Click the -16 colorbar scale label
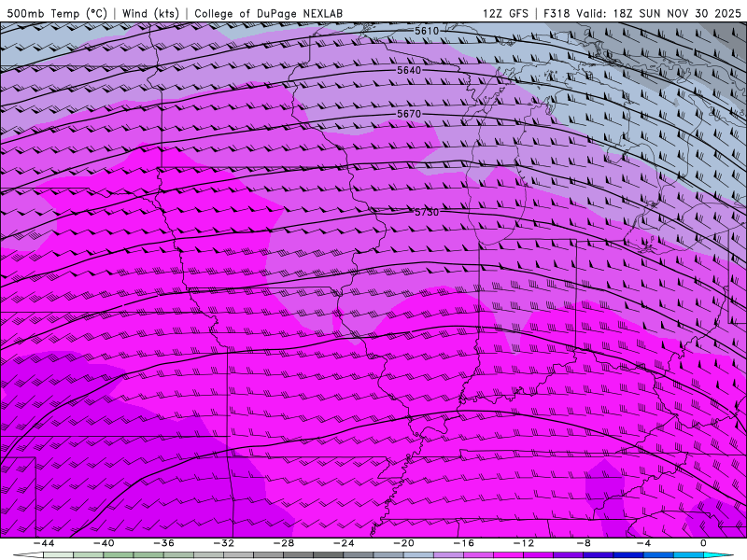This screenshot has height=560, width=747. tap(463, 543)
